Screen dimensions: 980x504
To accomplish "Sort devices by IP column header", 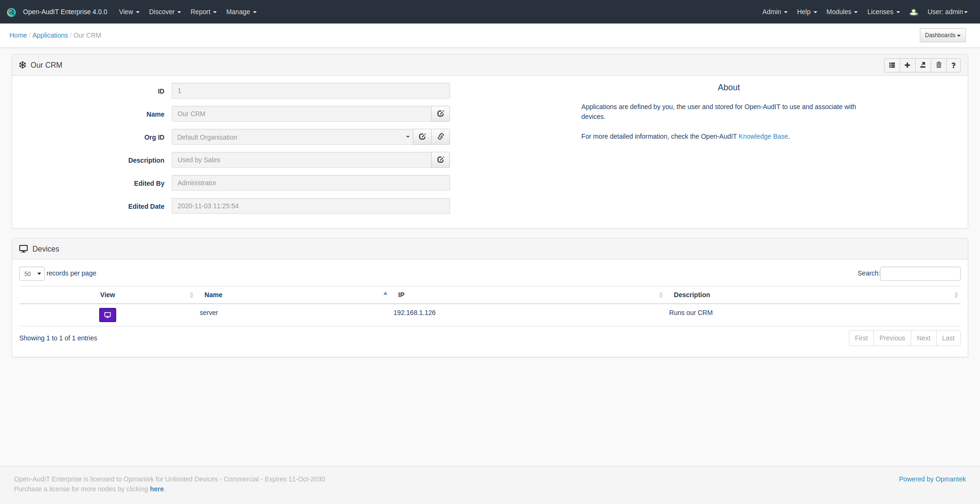I will pyautogui.click(x=401, y=295).
